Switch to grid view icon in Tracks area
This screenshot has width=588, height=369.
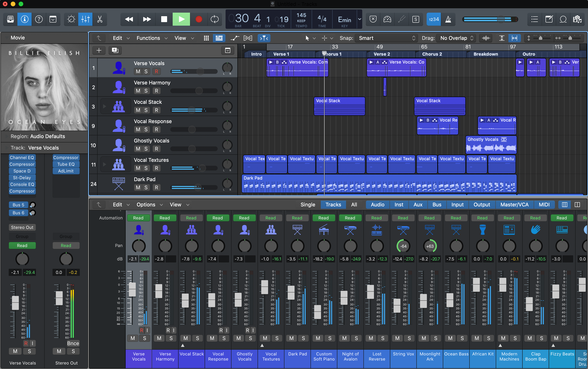tap(206, 38)
